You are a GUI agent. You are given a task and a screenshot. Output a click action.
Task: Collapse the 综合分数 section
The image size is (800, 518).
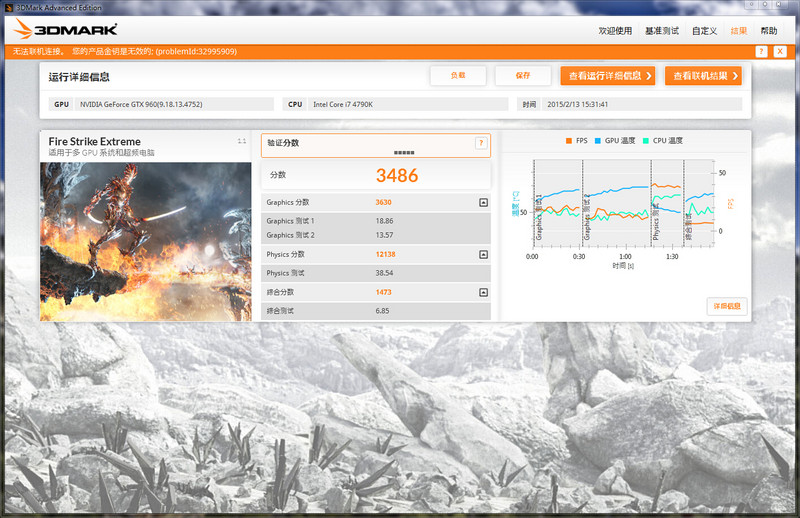tap(484, 292)
